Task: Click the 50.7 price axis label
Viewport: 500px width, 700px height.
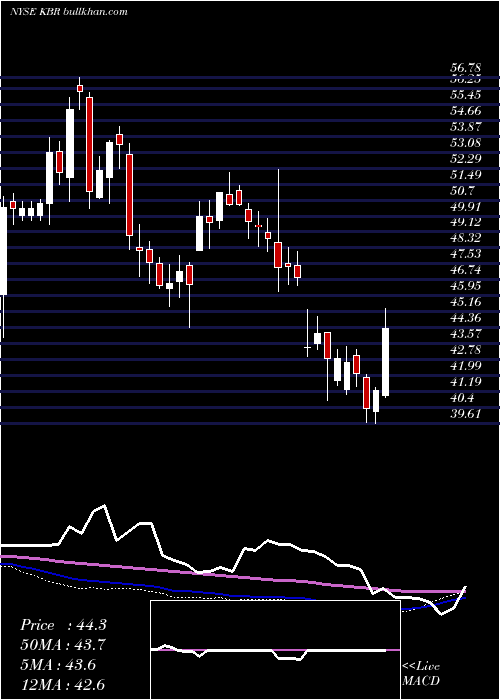Action: [462, 191]
